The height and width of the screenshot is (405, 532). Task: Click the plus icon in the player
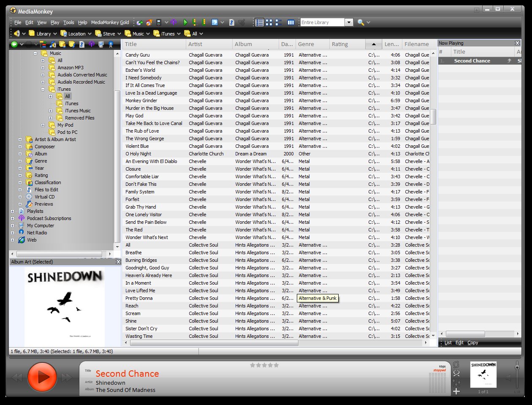coord(456,391)
